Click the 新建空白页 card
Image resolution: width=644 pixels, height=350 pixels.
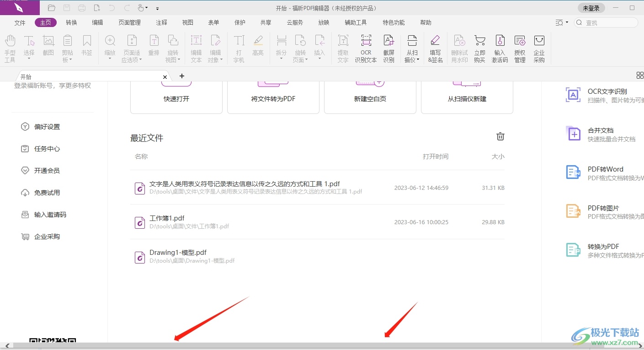pos(370,97)
